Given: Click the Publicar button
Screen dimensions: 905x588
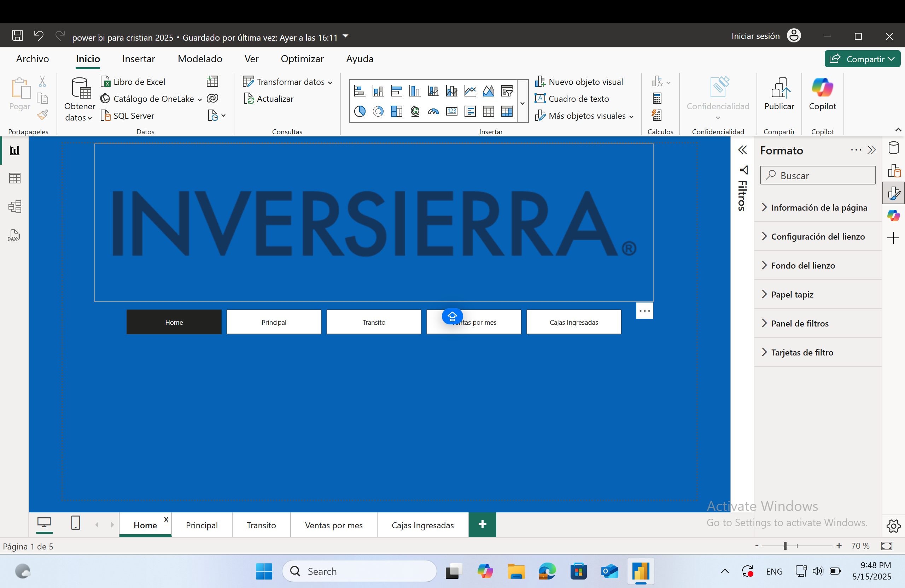Looking at the screenshot, I should click(779, 96).
